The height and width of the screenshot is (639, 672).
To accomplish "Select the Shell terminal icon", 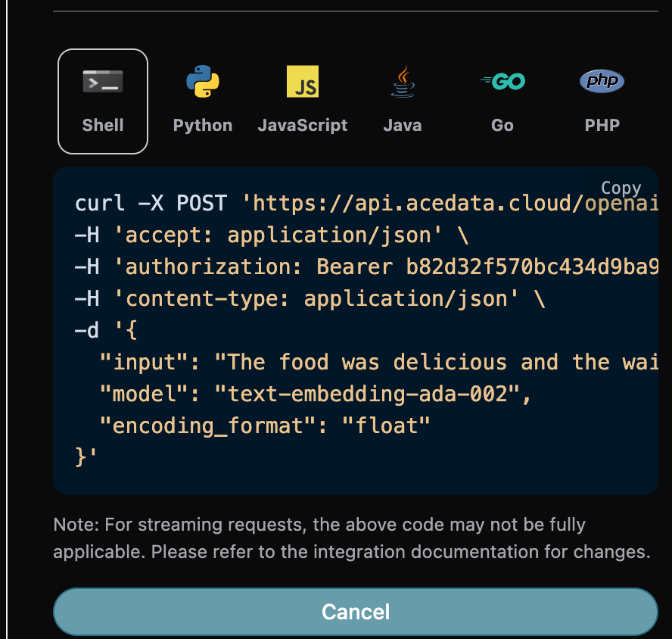I will coord(103,82).
